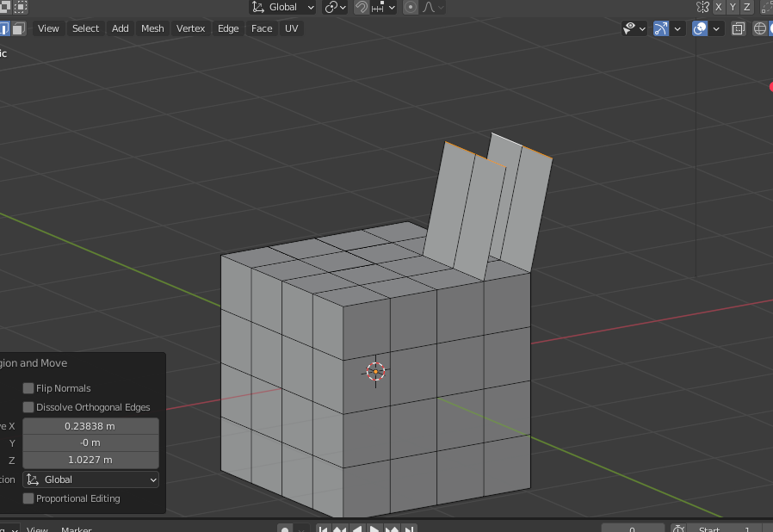The height and width of the screenshot is (532, 773).
Task: Play the animation forward
Action: tap(374, 529)
